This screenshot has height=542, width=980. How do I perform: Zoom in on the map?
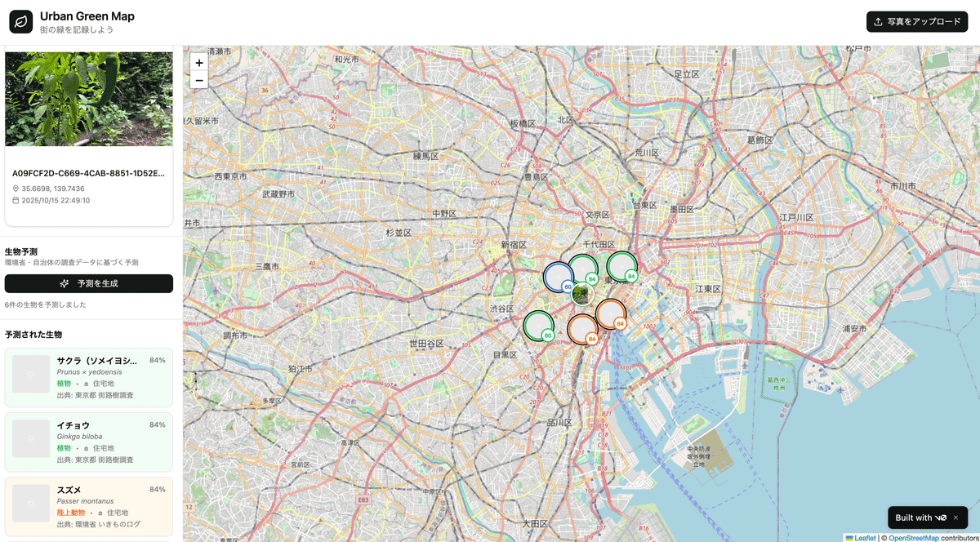[199, 63]
